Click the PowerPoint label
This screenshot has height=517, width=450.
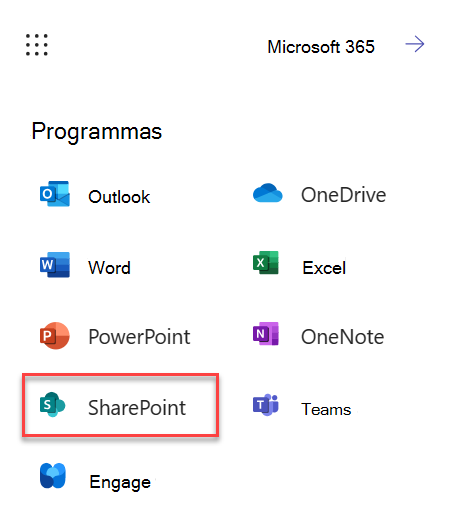coord(139,337)
